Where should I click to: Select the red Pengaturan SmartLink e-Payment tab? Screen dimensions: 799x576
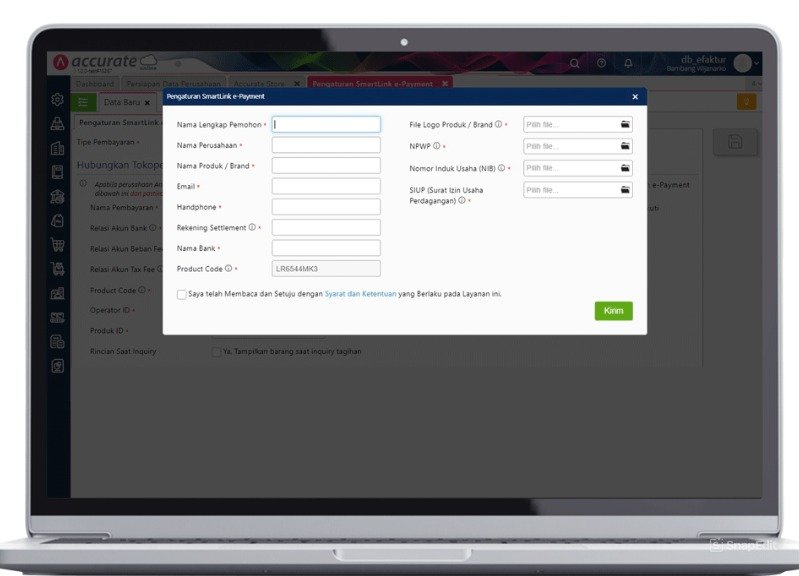(372, 84)
